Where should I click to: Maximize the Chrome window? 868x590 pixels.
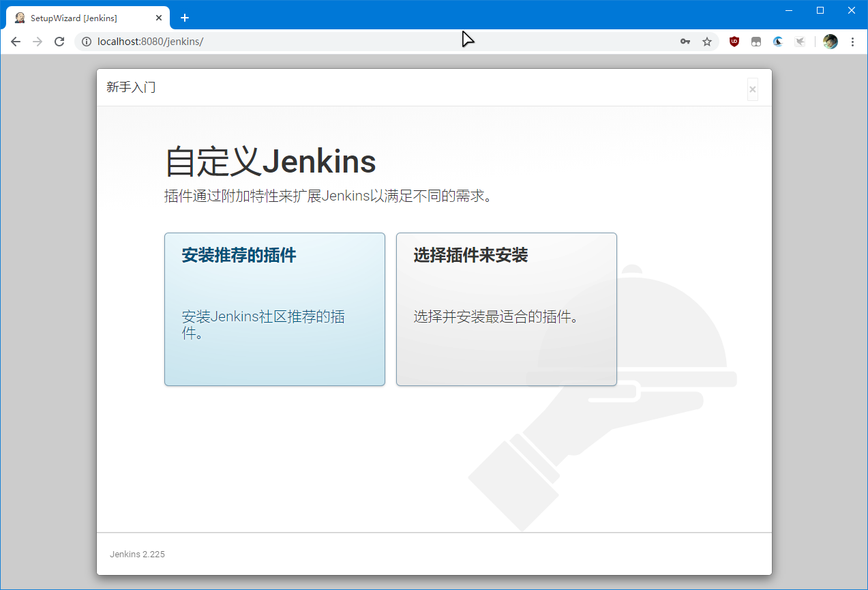[x=820, y=10]
